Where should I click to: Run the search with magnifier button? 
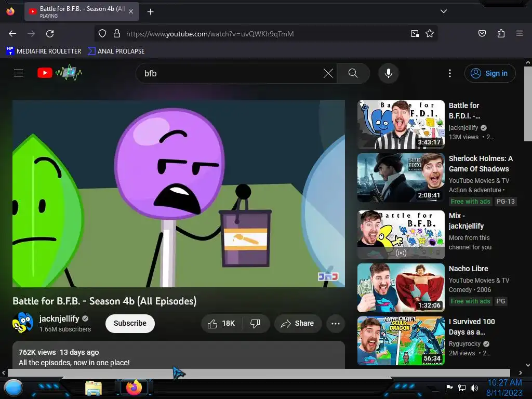[353, 73]
